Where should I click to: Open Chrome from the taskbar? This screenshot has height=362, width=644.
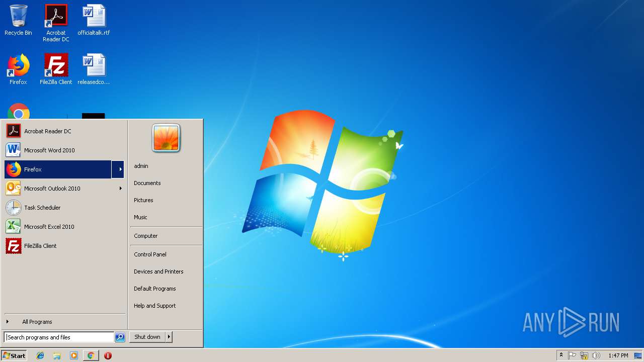tap(91, 355)
